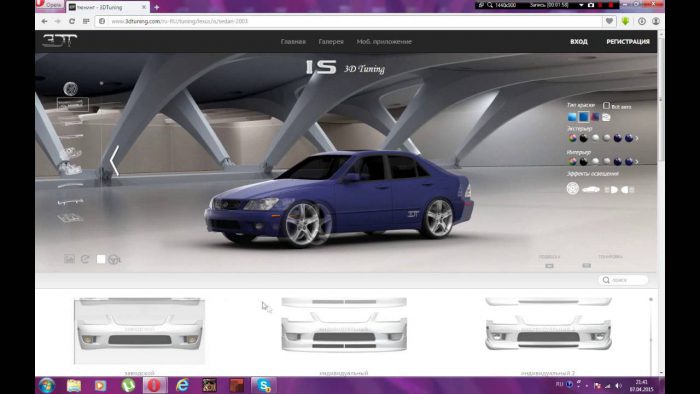Click the ВХОД login link
The image size is (700, 394).
coord(579,41)
